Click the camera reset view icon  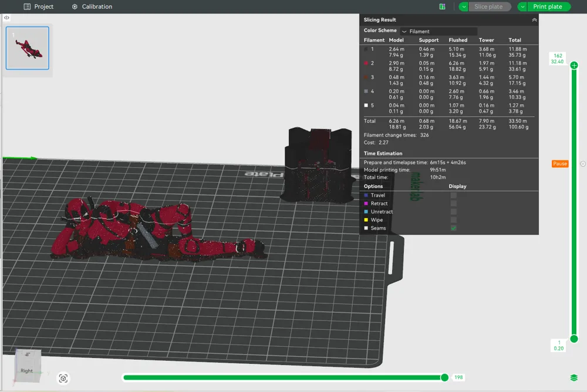pyautogui.click(x=63, y=378)
